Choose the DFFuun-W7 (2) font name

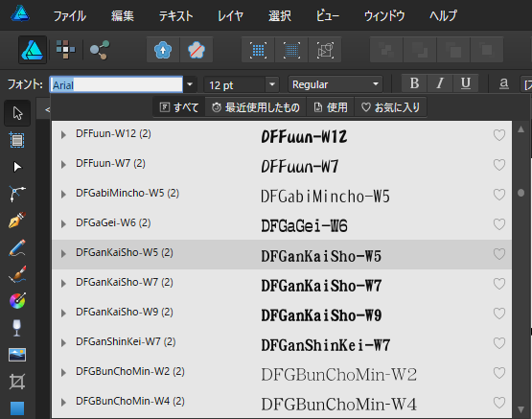pyautogui.click(x=110, y=164)
